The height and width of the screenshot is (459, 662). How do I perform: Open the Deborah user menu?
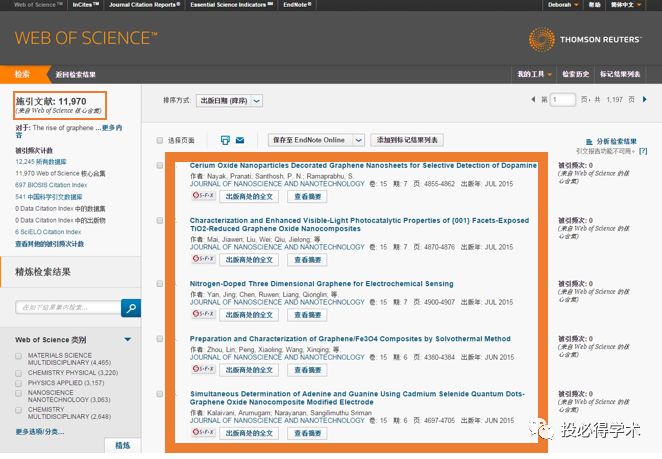(563, 5)
